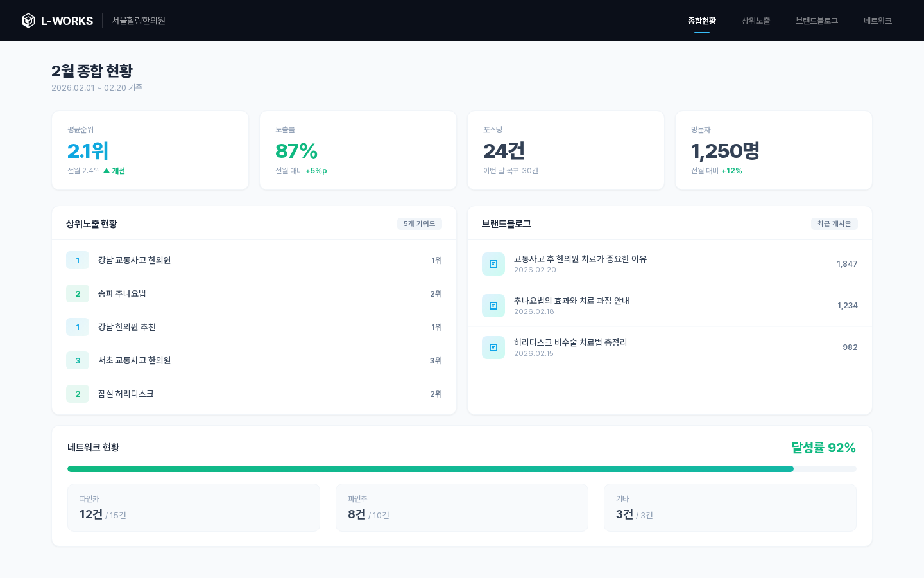Switch to the 네트워크 tab
This screenshot has width=924, height=578.
pyautogui.click(x=877, y=20)
